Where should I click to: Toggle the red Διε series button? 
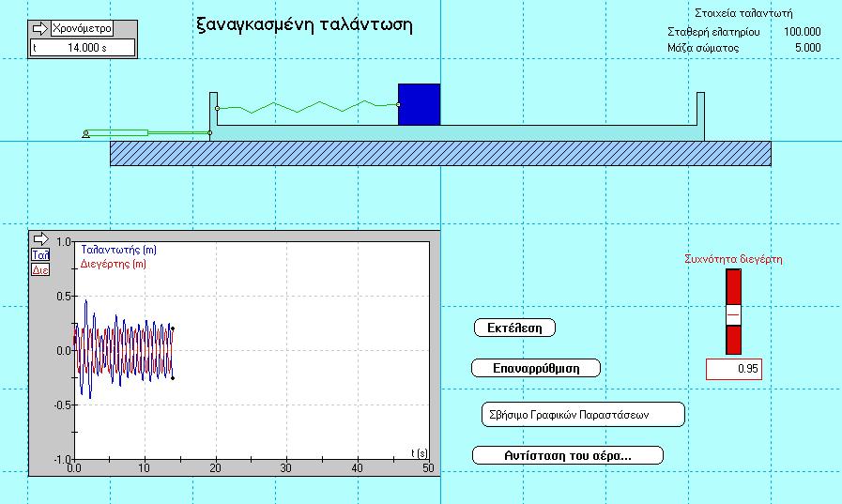pos(40,269)
